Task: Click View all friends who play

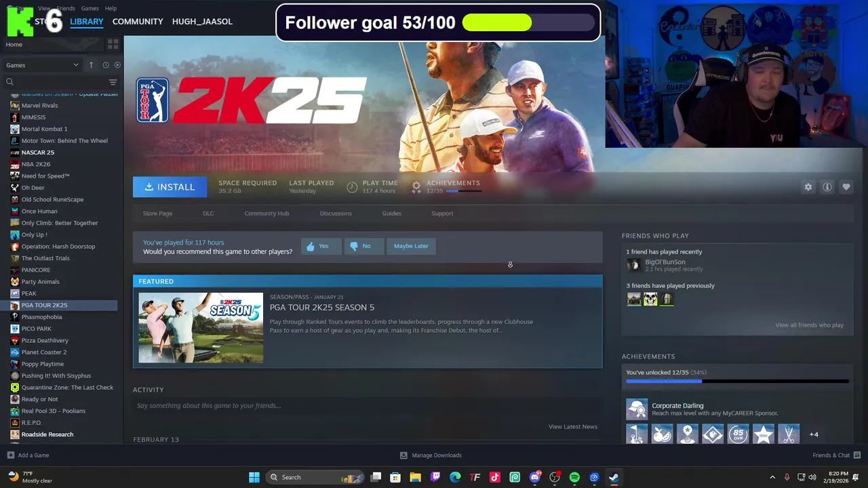Action: point(809,325)
